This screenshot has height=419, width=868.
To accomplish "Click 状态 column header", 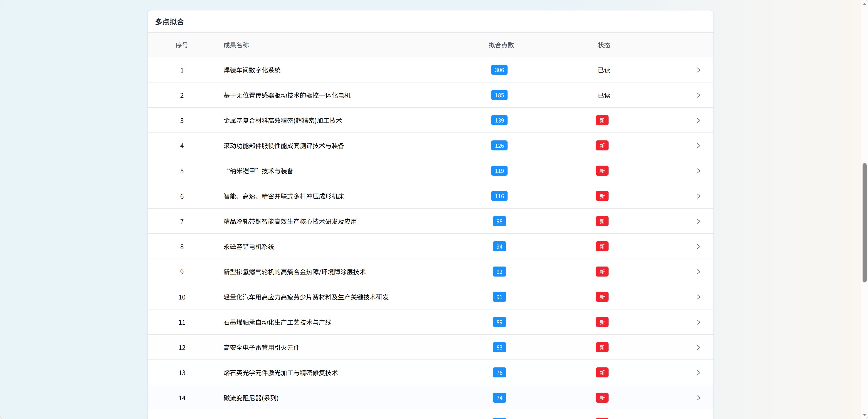I will tap(604, 45).
